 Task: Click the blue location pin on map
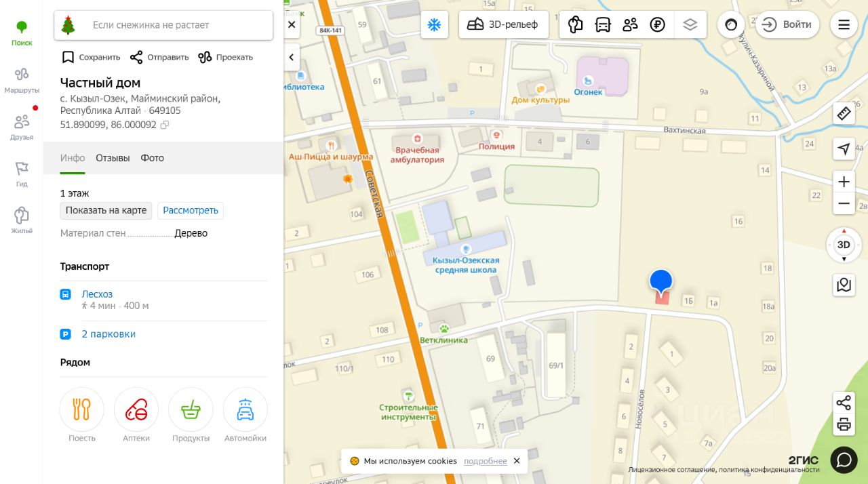click(x=661, y=282)
